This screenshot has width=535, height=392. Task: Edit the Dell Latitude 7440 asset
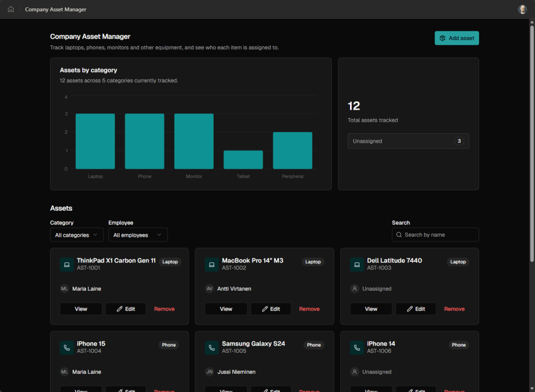(x=415, y=309)
